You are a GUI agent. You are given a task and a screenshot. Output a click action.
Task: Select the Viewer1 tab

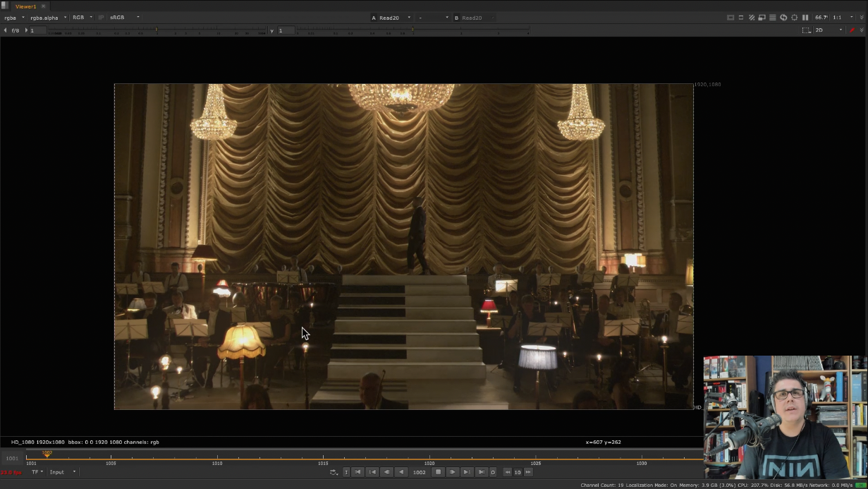click(x=26, y=6)
